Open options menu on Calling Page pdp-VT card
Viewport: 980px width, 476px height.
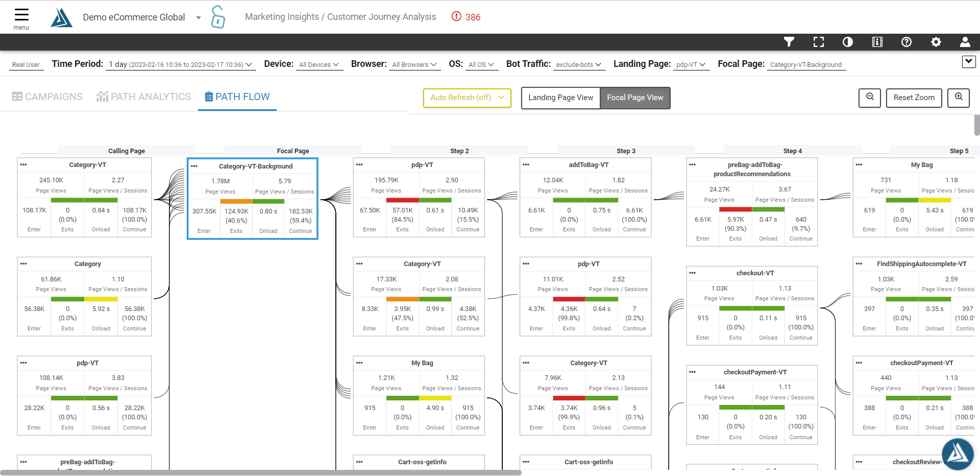23,363
